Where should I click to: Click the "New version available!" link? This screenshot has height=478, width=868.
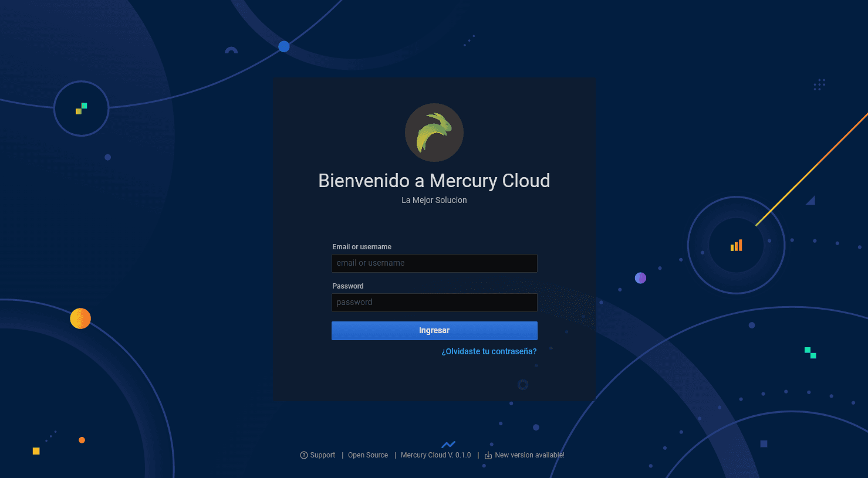click(530, 455)
